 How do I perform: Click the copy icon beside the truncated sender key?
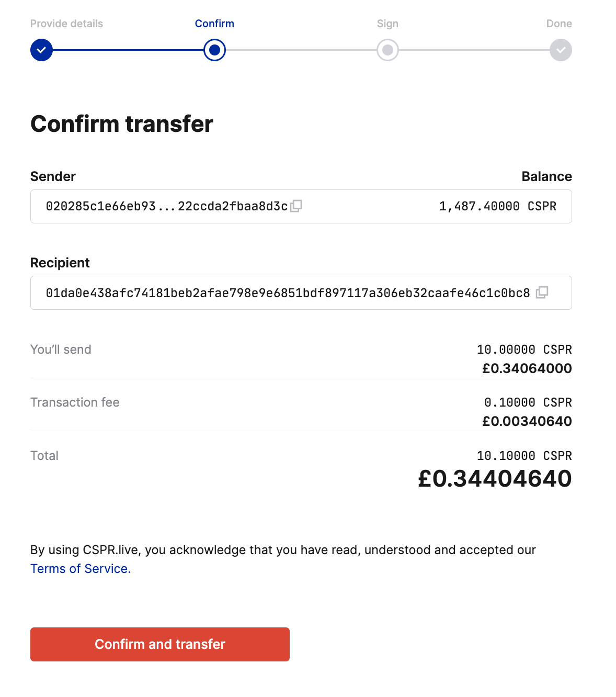point(297,206)
